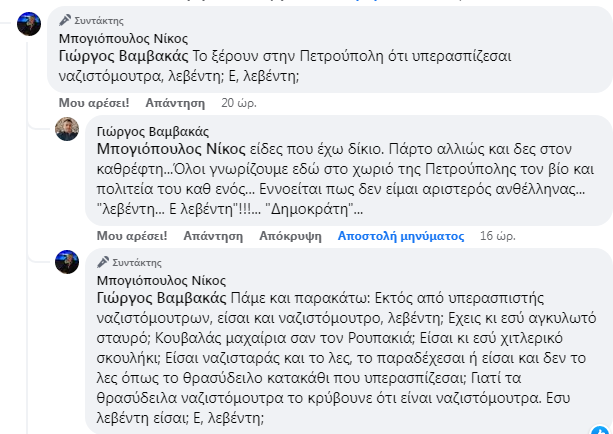Click Συντάκτης badge icon on the bottom comment

(103, 262)
